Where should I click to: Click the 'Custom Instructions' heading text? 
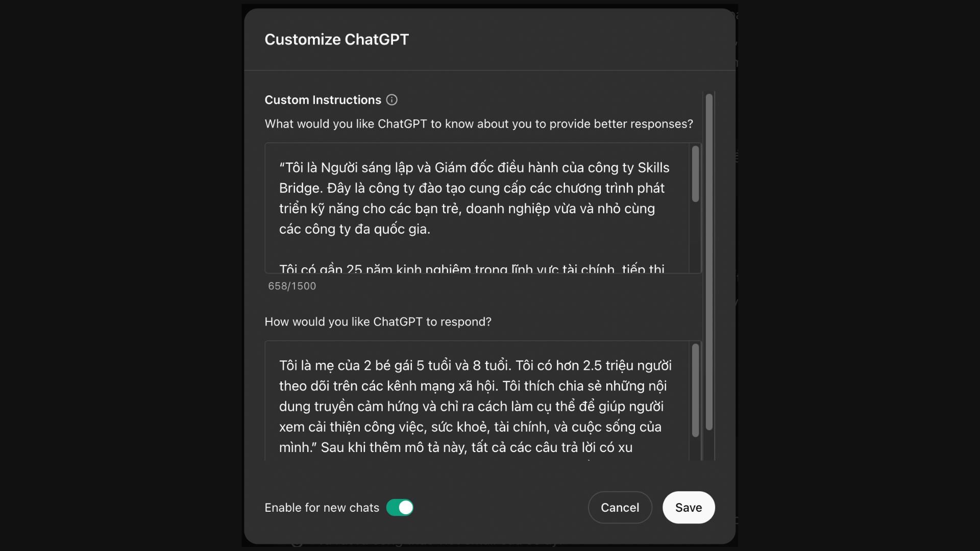click(x=323, y=100)
